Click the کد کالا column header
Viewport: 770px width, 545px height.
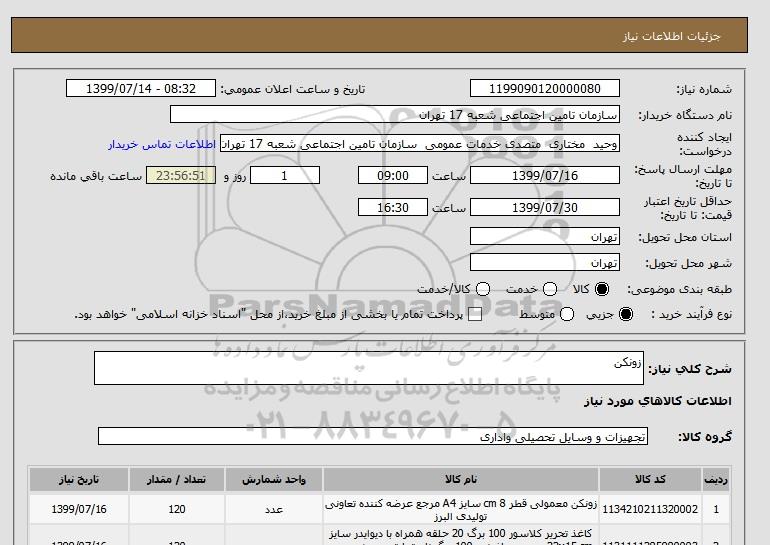(650, 480)
